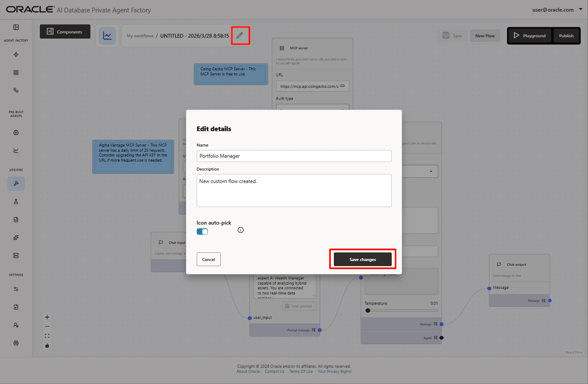Open the connected-nodes workflow icon in sidebar
Image resolution: width=588 pixels, height=384 pixels.
pyautogui.click(x=16, y=90)
